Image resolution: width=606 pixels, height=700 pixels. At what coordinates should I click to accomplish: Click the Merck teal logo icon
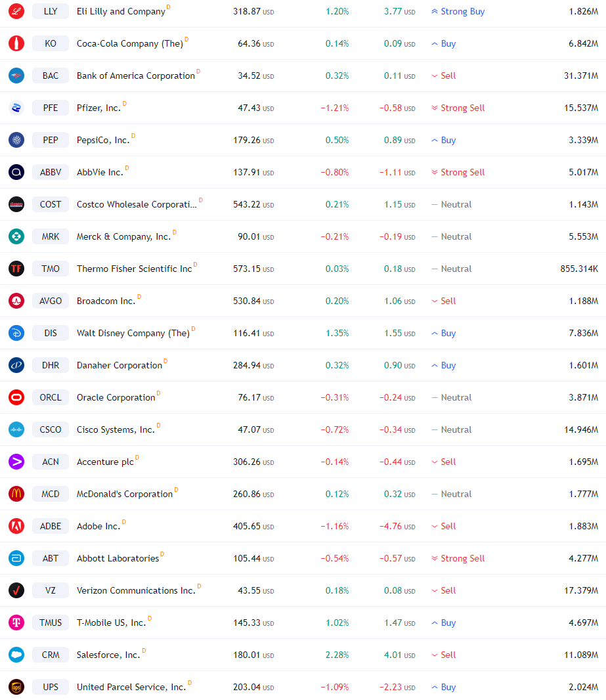click(16, 236)
